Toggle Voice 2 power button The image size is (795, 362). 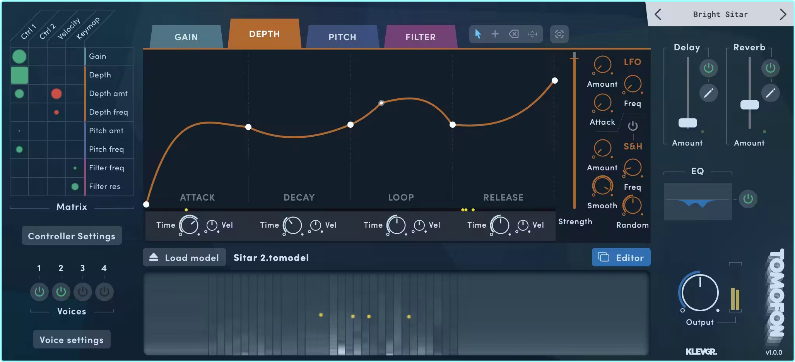coord(61,292)
